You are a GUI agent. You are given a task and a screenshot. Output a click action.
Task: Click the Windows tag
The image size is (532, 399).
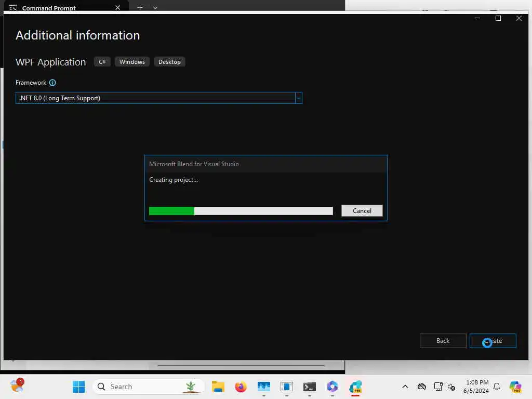[x=132, y=62]
